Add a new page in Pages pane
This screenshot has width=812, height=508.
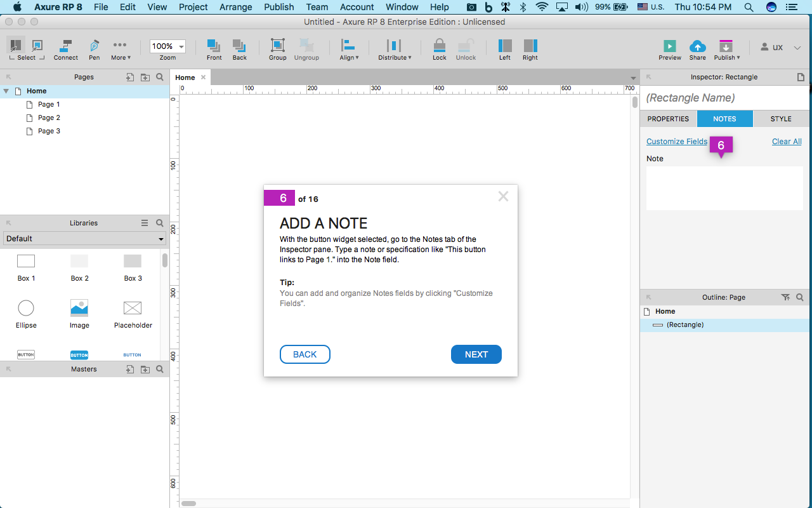[x=130, y=77]
